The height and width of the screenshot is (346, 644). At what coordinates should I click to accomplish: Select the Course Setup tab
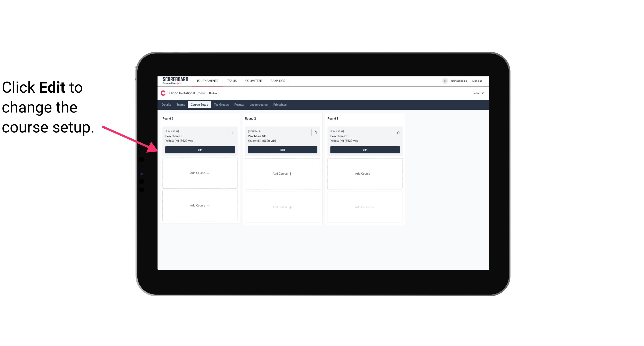click(x=199, y=104)
